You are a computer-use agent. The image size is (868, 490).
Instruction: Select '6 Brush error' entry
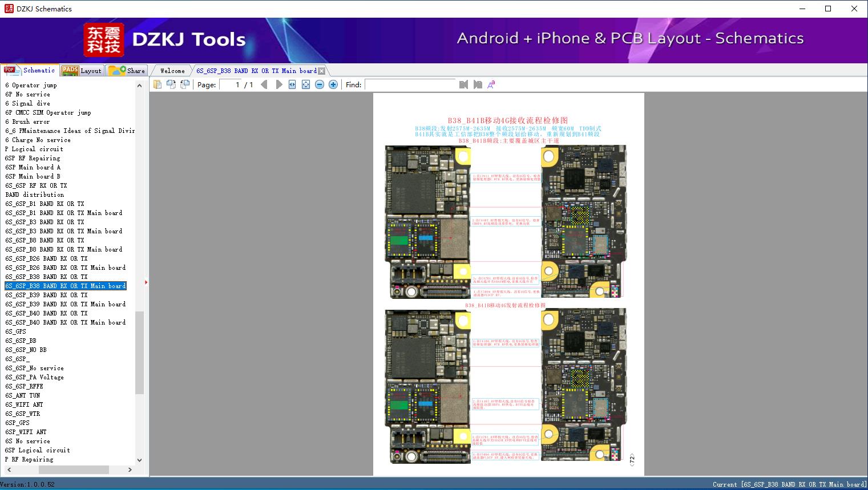[27, 122]
